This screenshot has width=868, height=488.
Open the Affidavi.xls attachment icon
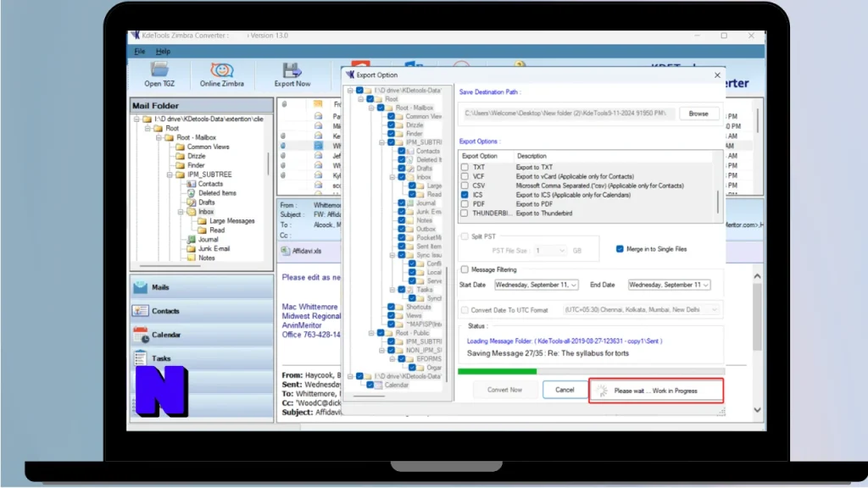point(286,251)
